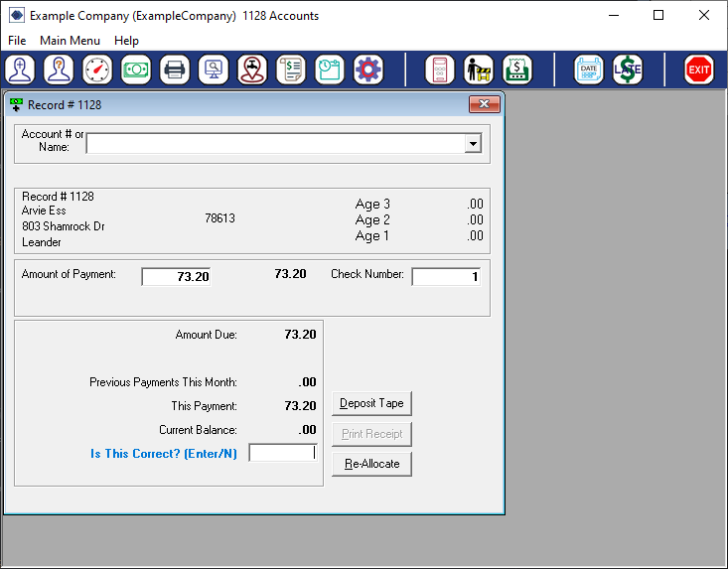Image resolution: width=728 pixels, height=569 pixels.
Task: Click the faucet location pin icon
Action: pyautogui.click(x=252, y=70)
